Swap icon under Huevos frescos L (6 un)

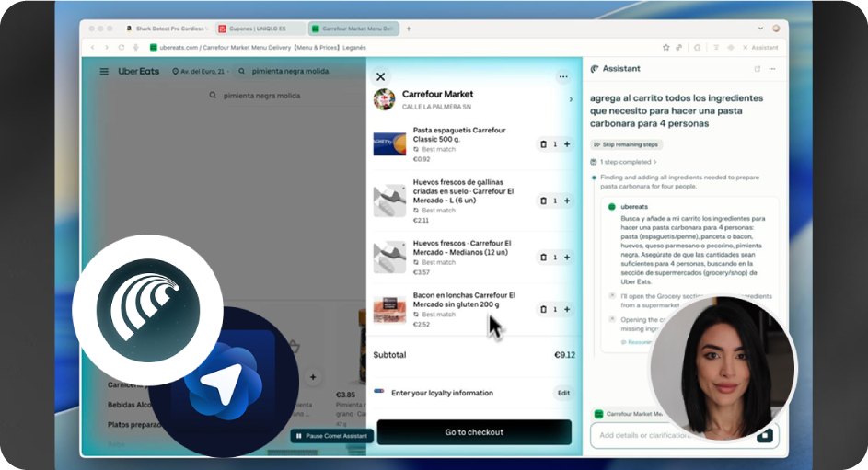(416, 210)
